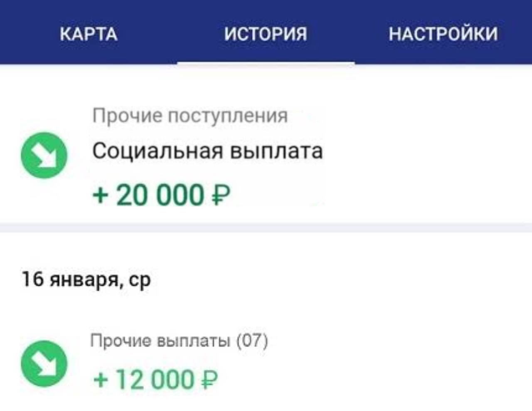Image resolution: width=532 pixels, height=411 pixels.
Task: Click green arrow icon beside Социальная выплата
Action: tap(44, 155)
